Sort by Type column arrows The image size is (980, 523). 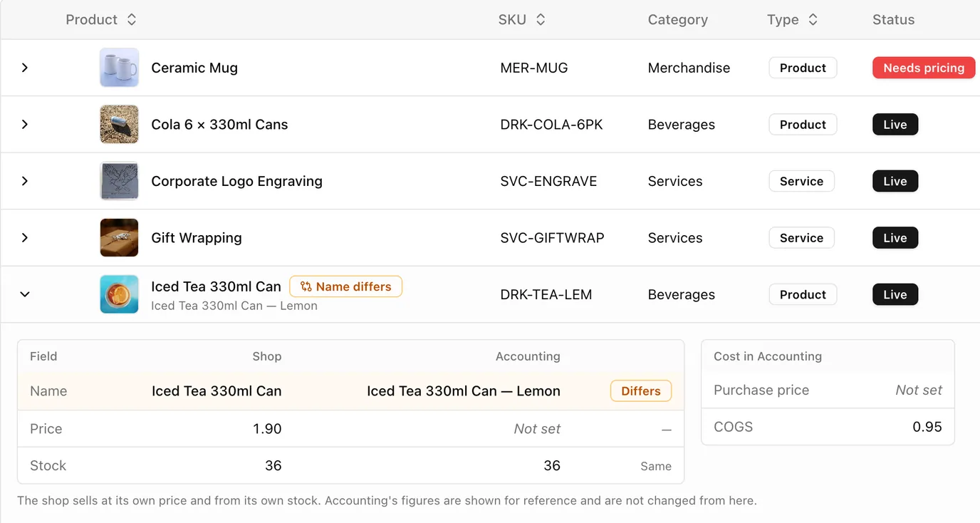(813, 20)
